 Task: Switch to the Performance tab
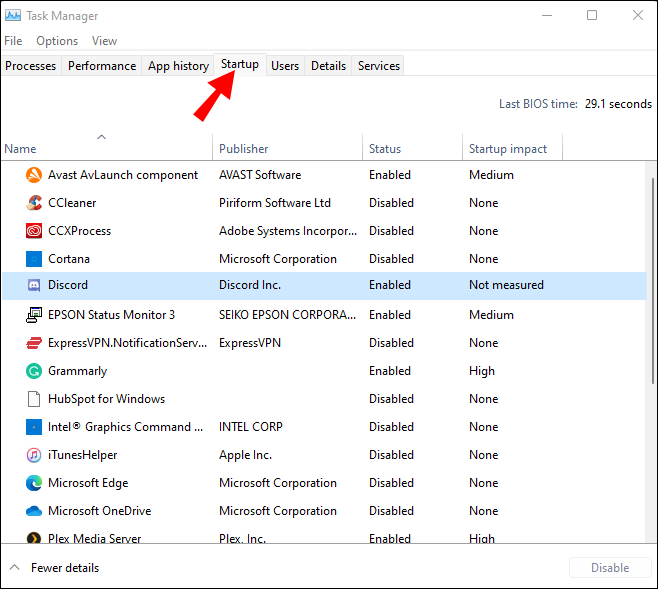(x=102, y=66)
